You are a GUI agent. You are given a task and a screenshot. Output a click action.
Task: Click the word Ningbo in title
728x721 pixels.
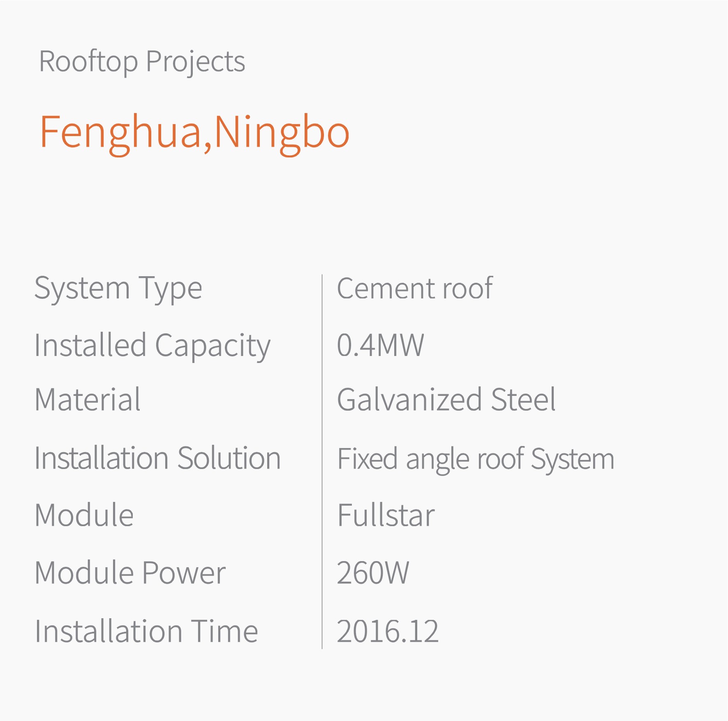[282, 134]
